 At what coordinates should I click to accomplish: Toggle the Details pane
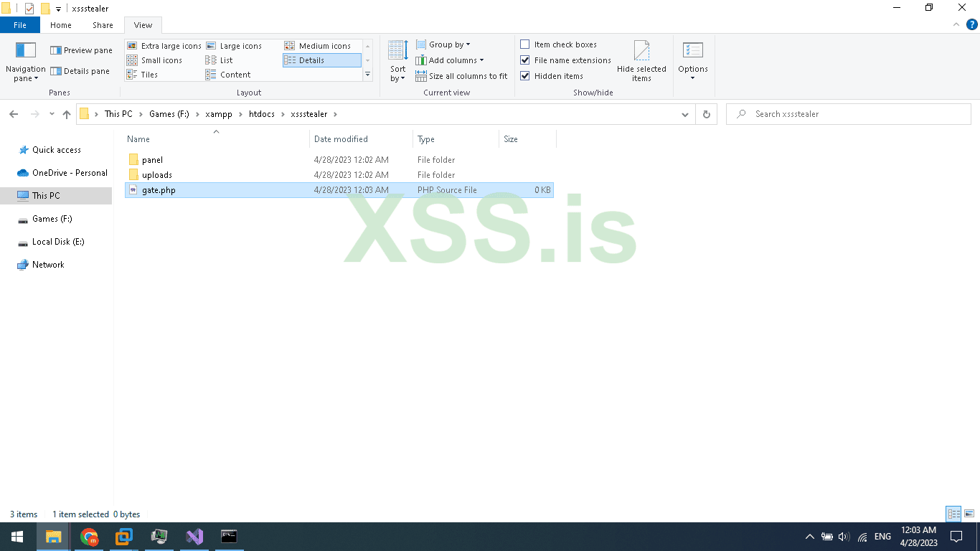pyautogui.click(x=81, y=71)
